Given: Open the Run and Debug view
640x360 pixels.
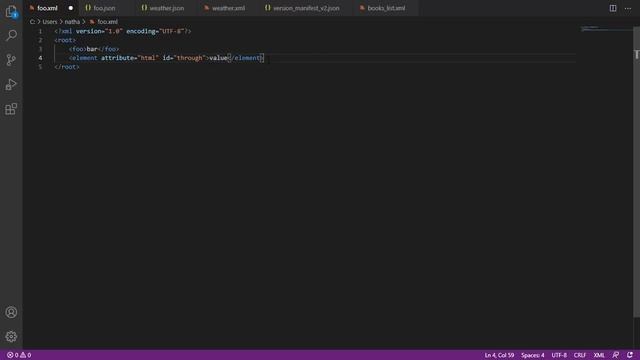Looking at the screenshot, I should 11,84.
